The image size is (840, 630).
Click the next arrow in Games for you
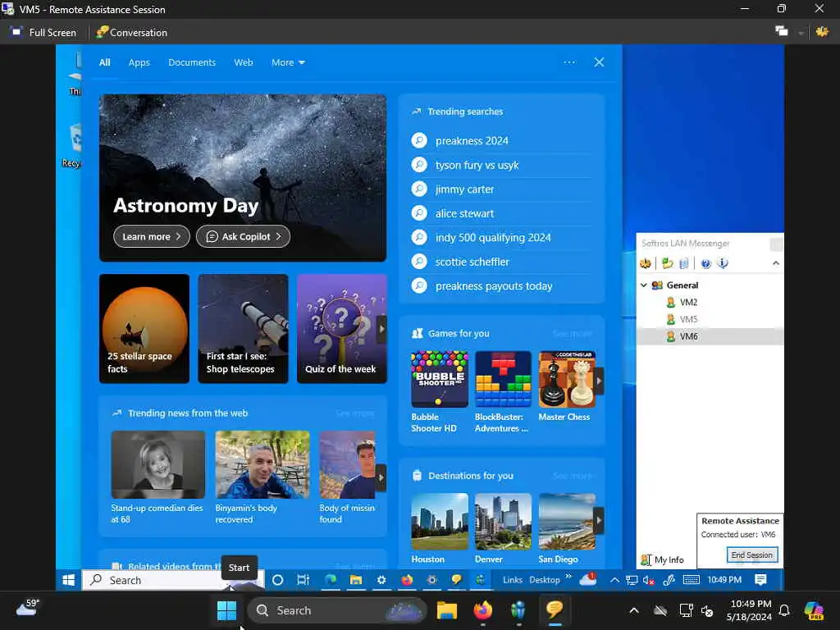coord(599,381)
